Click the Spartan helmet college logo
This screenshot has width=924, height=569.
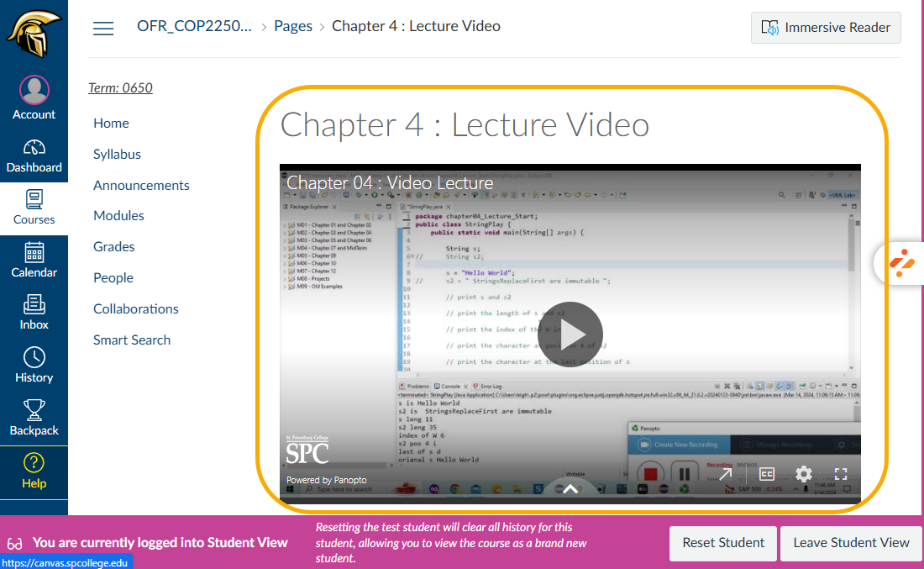point(34,34)
